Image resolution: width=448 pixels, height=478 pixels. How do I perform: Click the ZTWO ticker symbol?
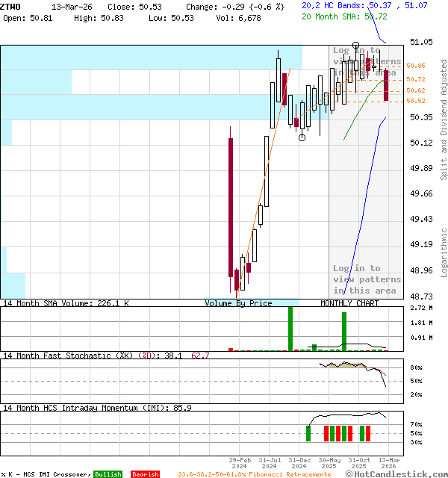point(10,6)
